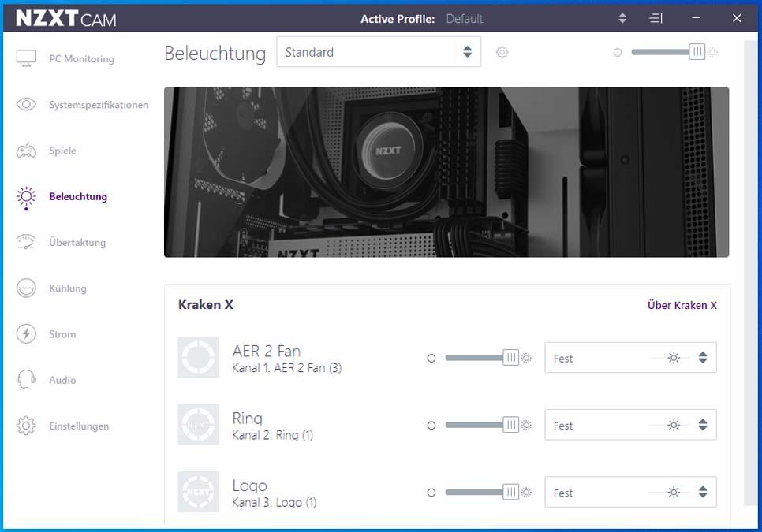762x532 pixels.
Task: Open the Kühlung cooling icon
Action: coord(26,288)
